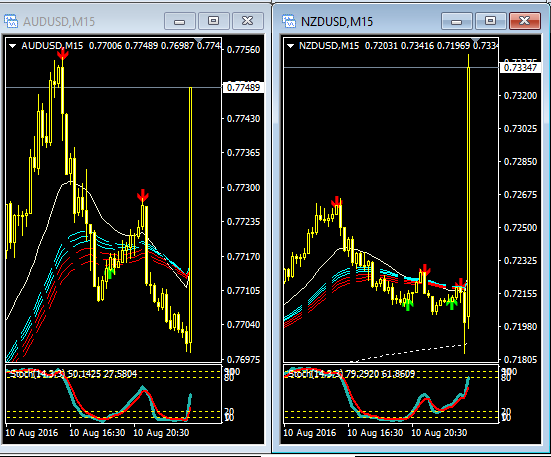Click the right green buy arrow on NZDUSD
Viewport: 551px width, 457px height.
pyautogui.click(x=452, y=303)
